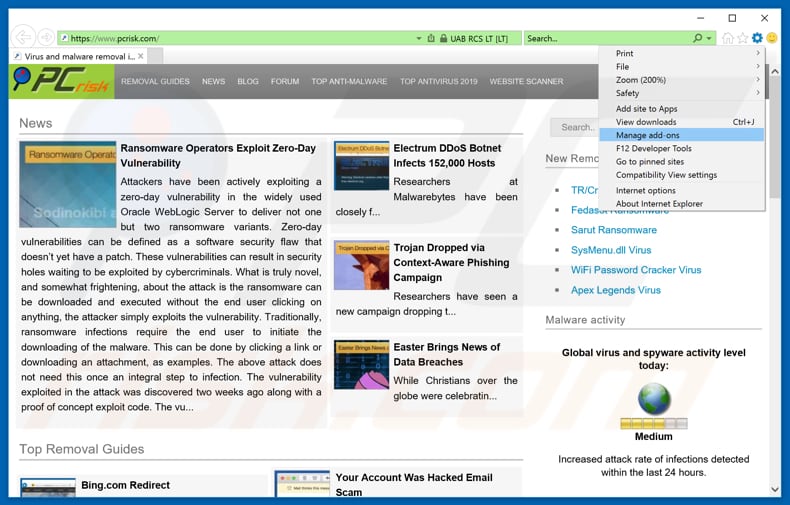The image size is (790, 505).
Task: Expand the Safety submenu
Action: 682,93
